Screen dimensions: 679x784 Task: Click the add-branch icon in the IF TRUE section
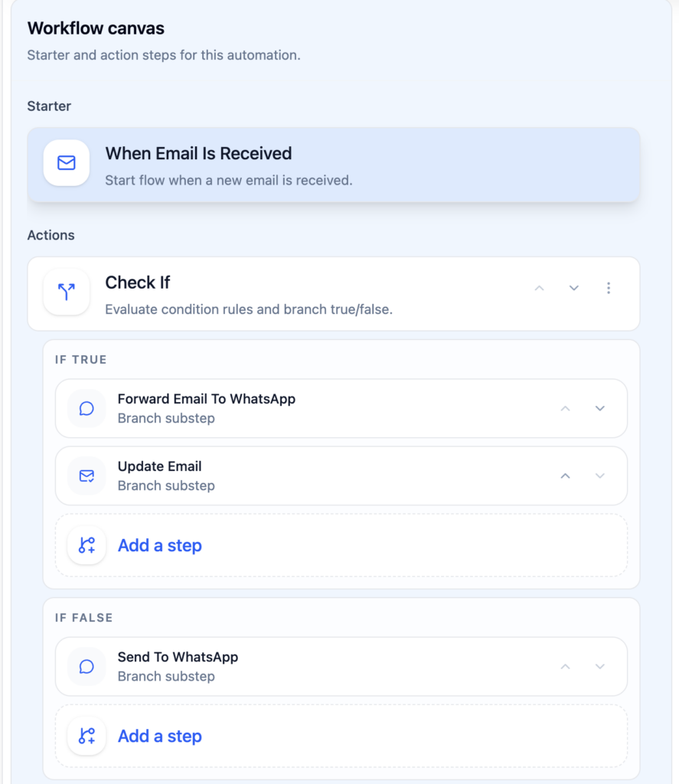pyautogui.click(x=87, y=545)
